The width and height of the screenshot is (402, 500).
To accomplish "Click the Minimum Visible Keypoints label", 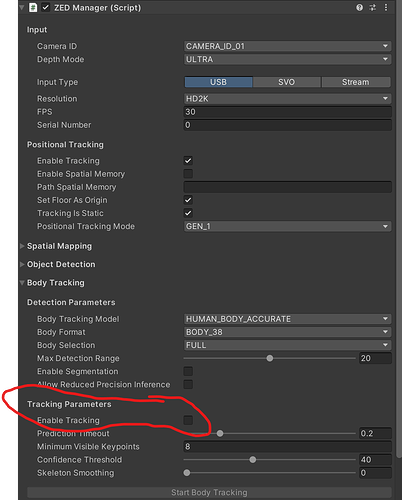I will [x=88, y=447].
